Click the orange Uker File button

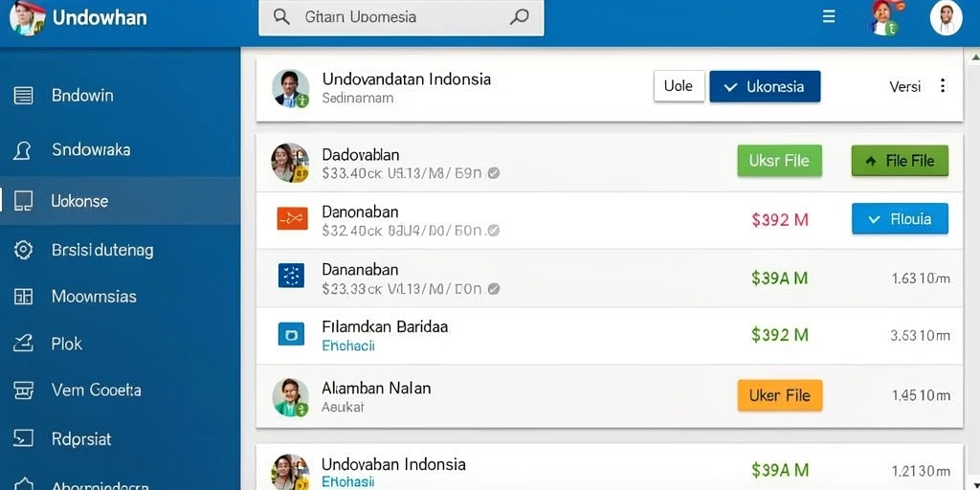tap(779, 395)
